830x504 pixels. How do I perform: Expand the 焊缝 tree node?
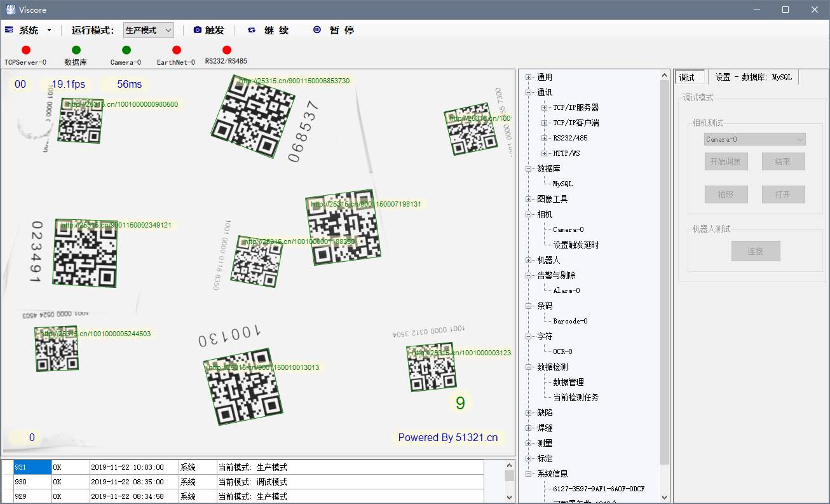click(529, 428)
